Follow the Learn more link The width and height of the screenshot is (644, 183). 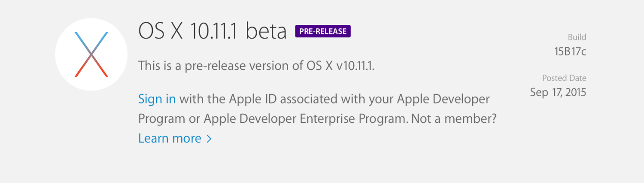170,138
